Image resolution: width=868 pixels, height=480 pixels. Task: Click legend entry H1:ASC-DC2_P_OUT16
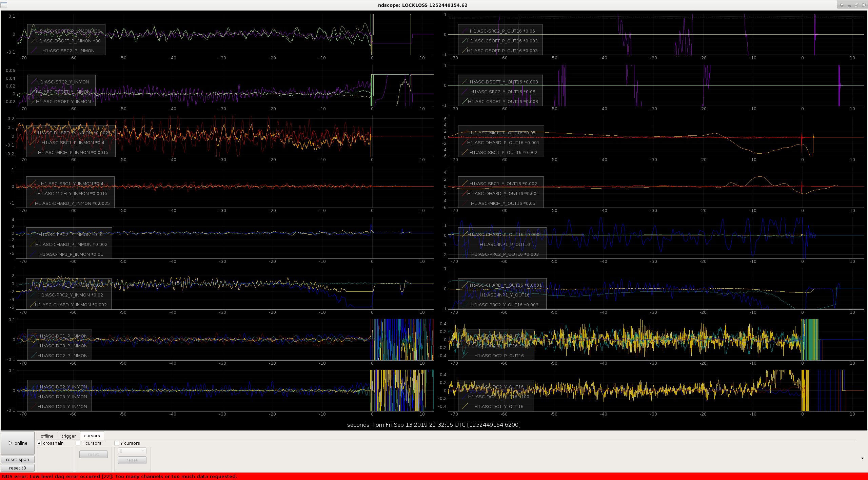pyautogui.click(x=499, y=356)
